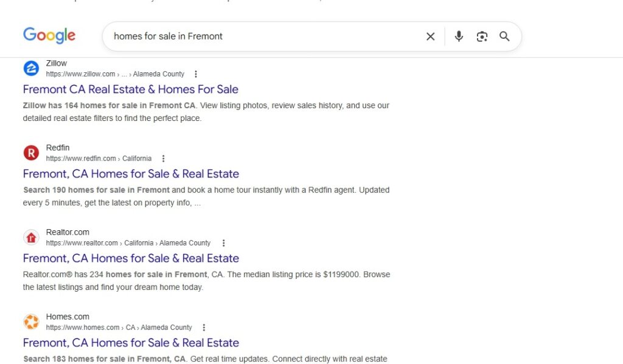Image resolution: width=623 pixels, height=364 pixels.
Task: Click the California breadcrumb under Redfin
Action: 137,158
